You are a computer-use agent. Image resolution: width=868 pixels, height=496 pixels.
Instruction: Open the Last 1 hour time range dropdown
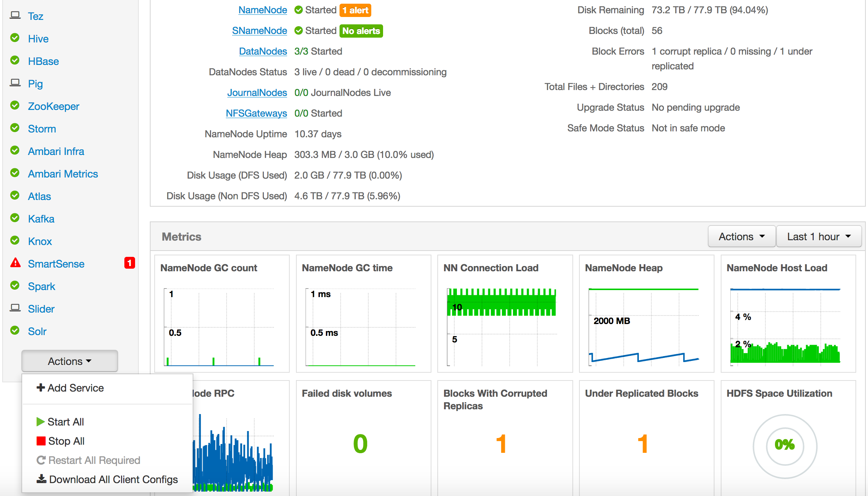click(819, 237)
